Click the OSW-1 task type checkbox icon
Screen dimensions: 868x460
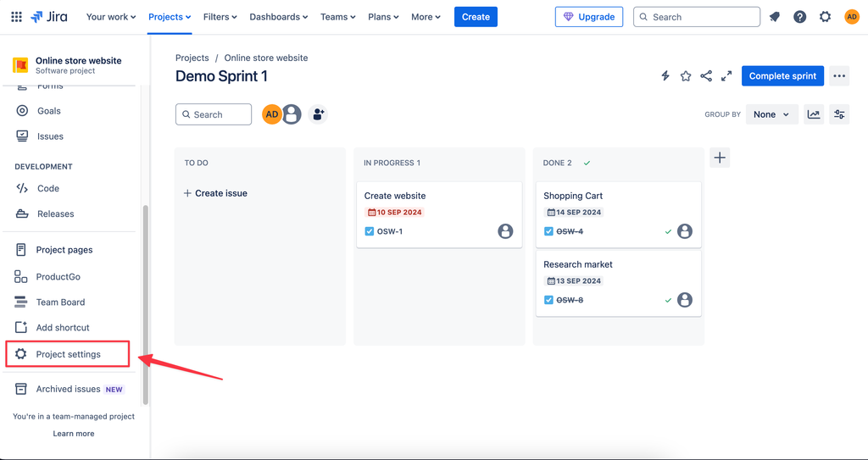click(x=370, y=231)
